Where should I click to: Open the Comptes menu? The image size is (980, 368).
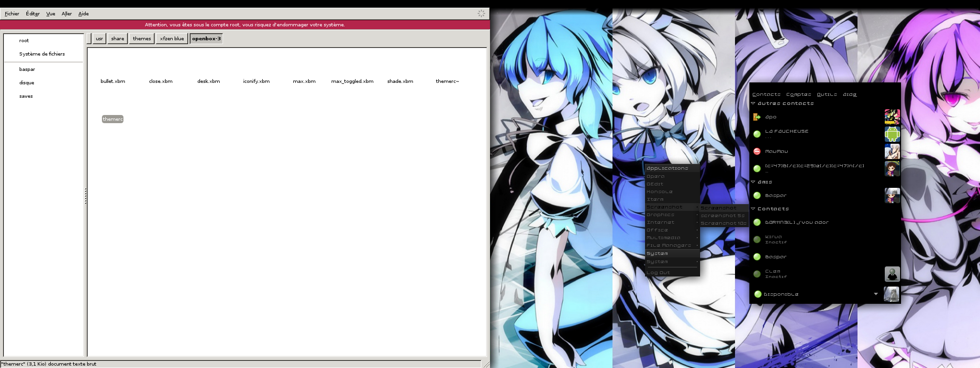[x=798, y=94]
